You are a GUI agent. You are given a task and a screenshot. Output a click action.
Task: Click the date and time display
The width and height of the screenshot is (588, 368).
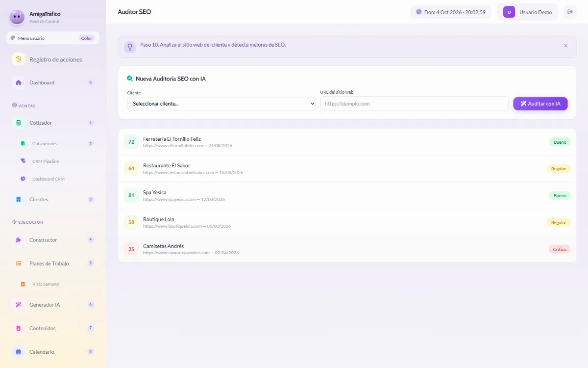(451, 12)
